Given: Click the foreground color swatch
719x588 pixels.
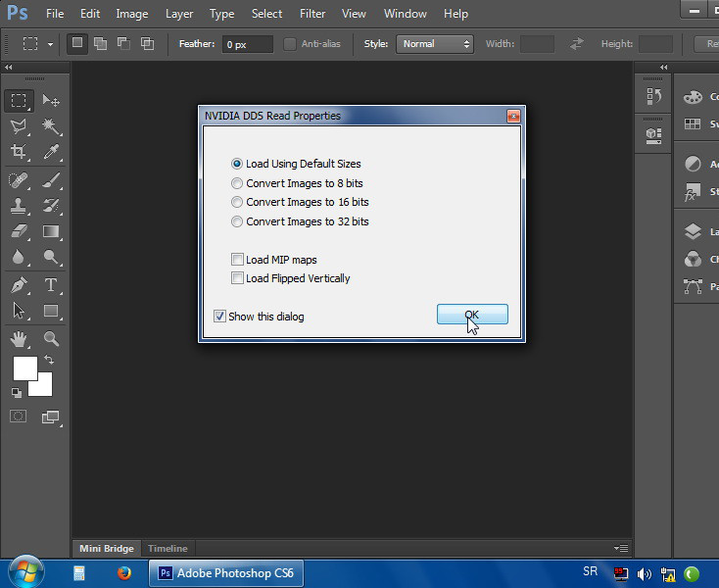Looking at the screenshot, I should pyautogui.click(x=25, y=368).
